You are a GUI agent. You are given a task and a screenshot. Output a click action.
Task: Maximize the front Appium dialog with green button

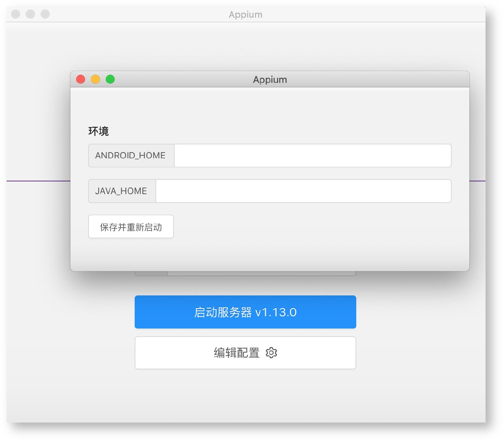tap(110, 79)
